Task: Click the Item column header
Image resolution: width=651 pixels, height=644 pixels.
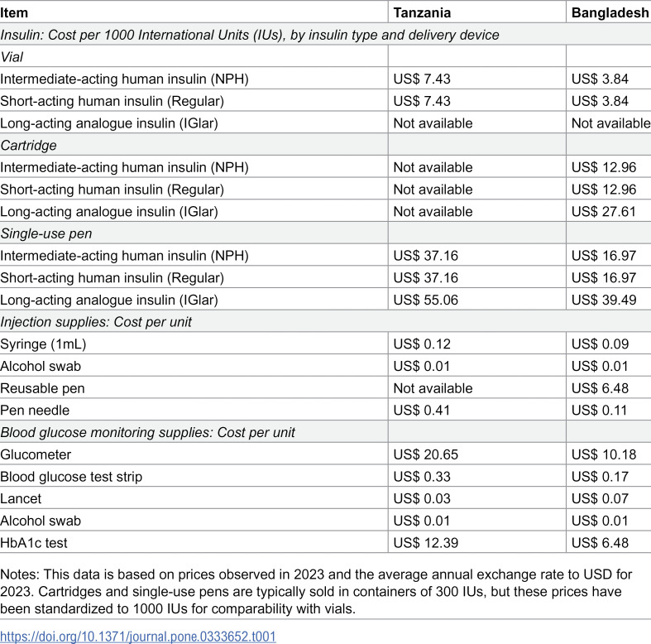Action: (x=14, y=13)
